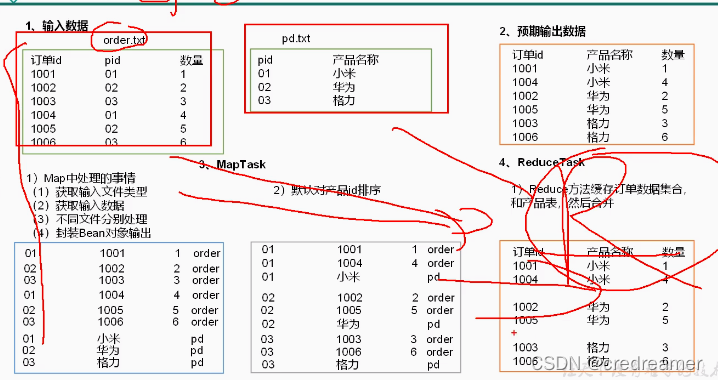Select step "（3）不同文件分别处理"
Viewport: 718px width, 380px height.
[90, 219]
